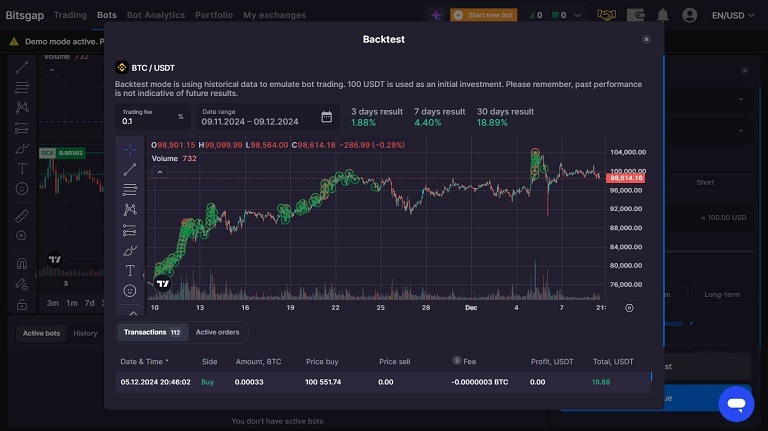The width and height of the screenshot is (768, 431).
Task: Expand the bots counter dropdown in header
Action: pos(577,15)
